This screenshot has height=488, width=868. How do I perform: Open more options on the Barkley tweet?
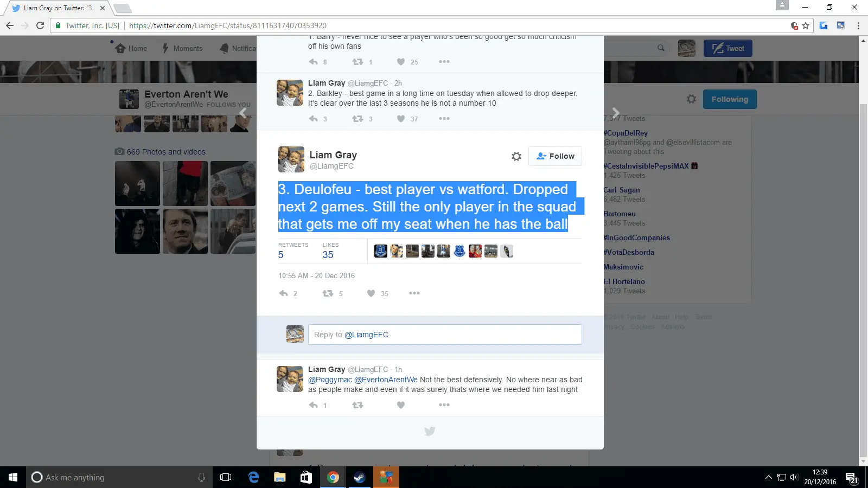pyautogui.click(x=444, y=119)
